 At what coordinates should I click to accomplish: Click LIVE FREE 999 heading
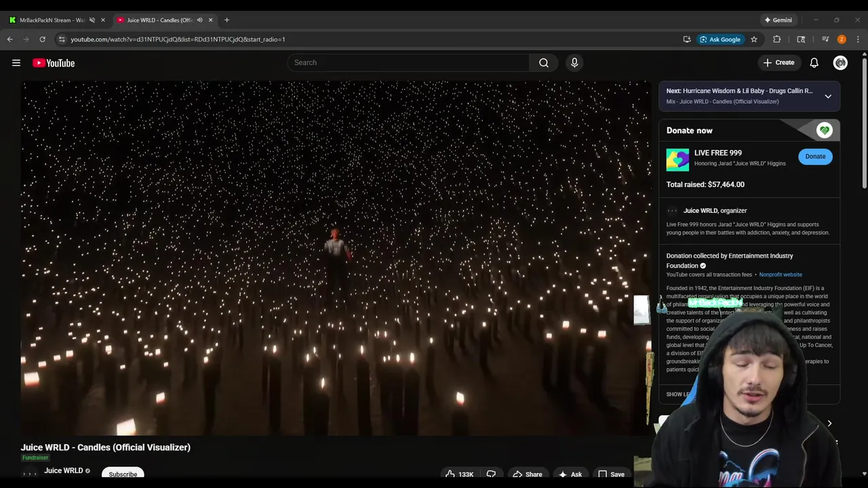pyautogui.click(x=717, y=153)
